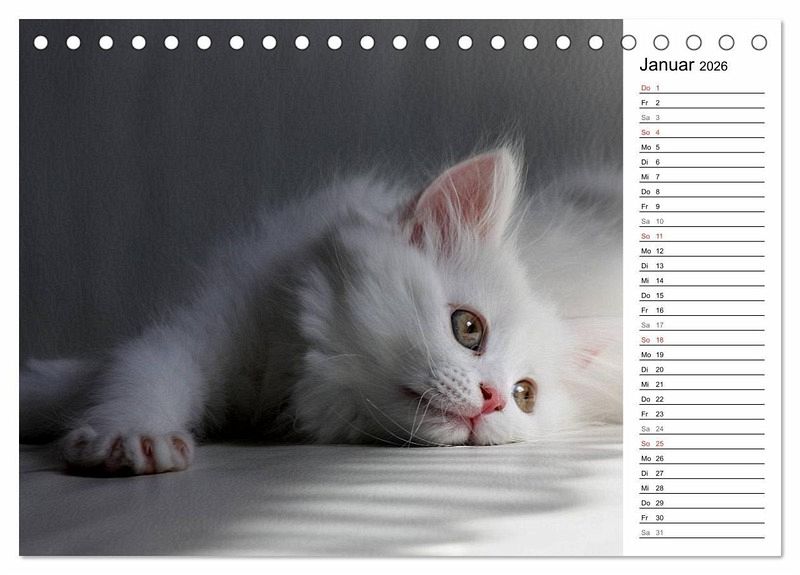The width and height of the screenshot is (800, 575).
Task: Click the year 2026 in the heading
Action: 713,67
